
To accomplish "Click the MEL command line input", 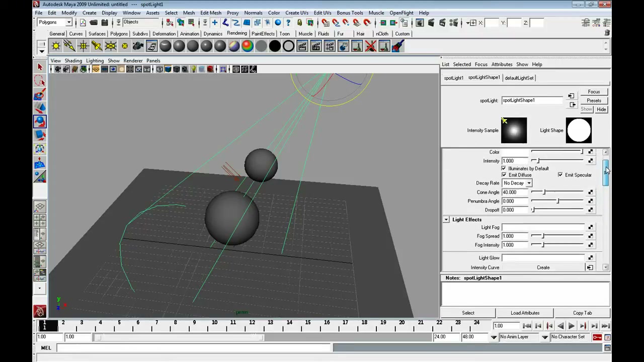I will click(194, 348).
